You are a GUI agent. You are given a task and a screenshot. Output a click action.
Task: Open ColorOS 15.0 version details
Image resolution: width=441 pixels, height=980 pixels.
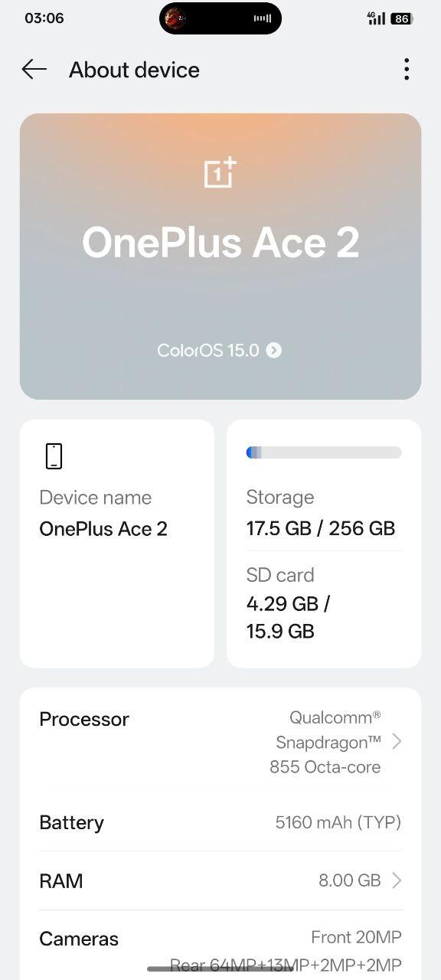point(220,351)
